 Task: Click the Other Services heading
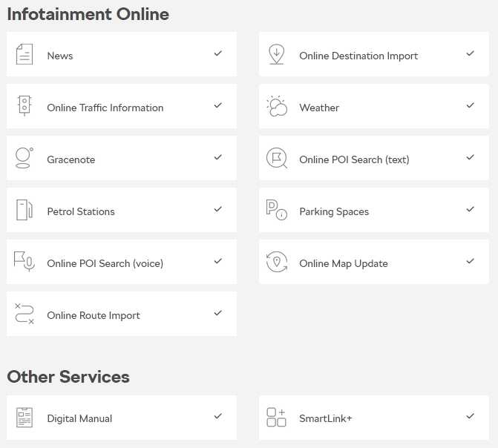pos(68,377)
